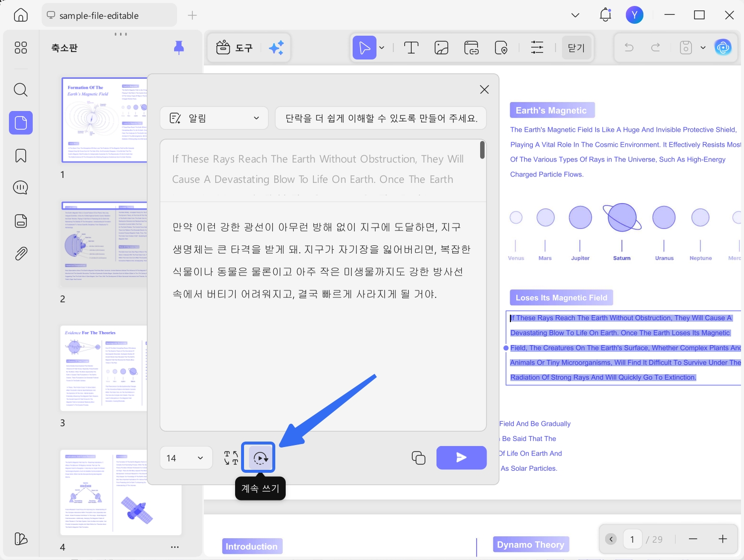Select page 4 thumbnail
This screenshot has height=560, width=744.
coord(121,493)
